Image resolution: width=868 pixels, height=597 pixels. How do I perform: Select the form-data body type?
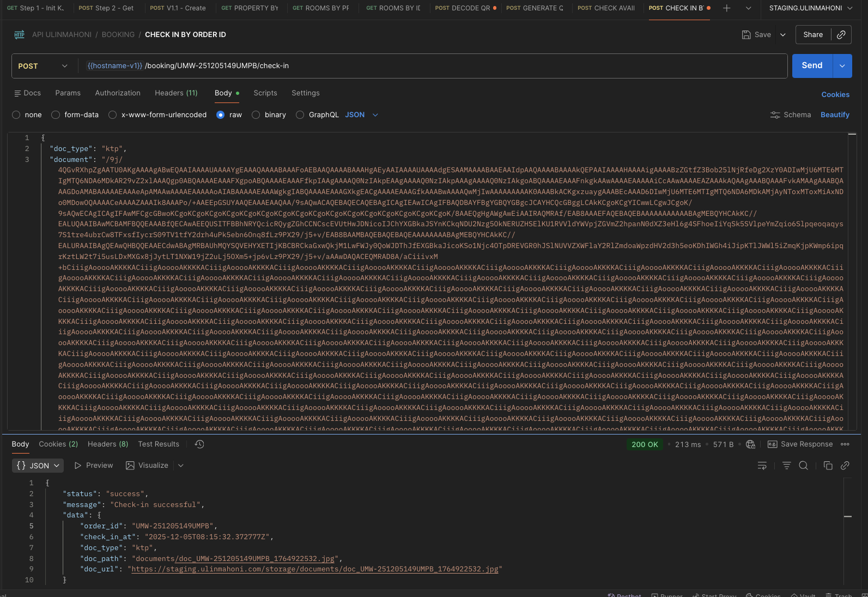[56, 115]
